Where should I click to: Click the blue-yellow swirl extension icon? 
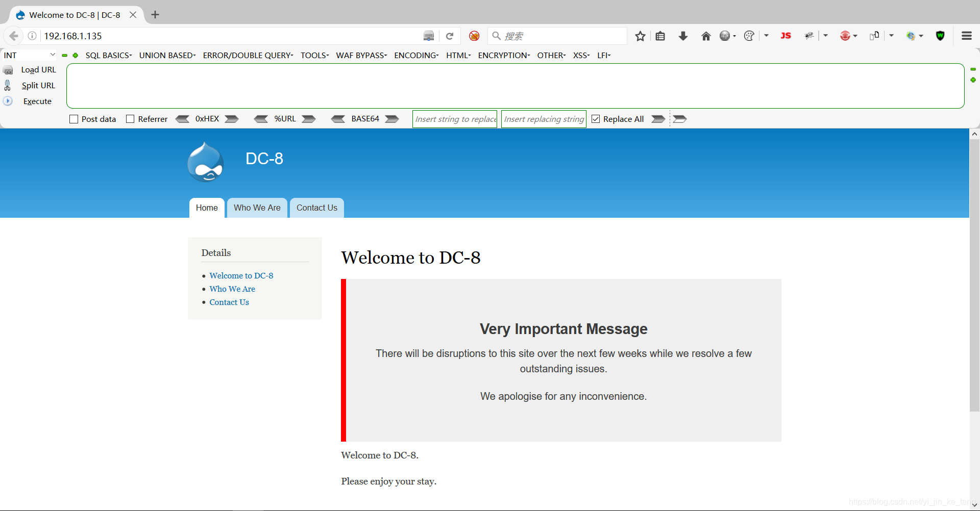(911, 36)
